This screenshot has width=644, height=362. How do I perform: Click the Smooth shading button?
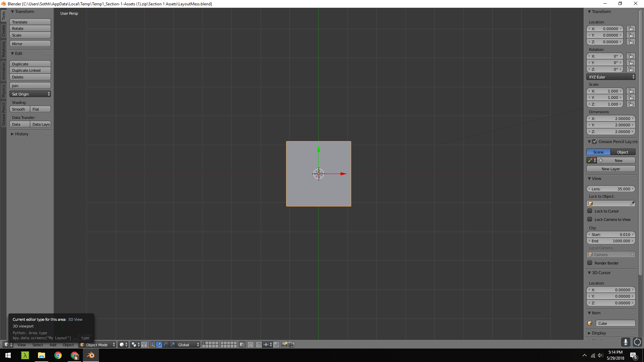[x=20, y=109]
